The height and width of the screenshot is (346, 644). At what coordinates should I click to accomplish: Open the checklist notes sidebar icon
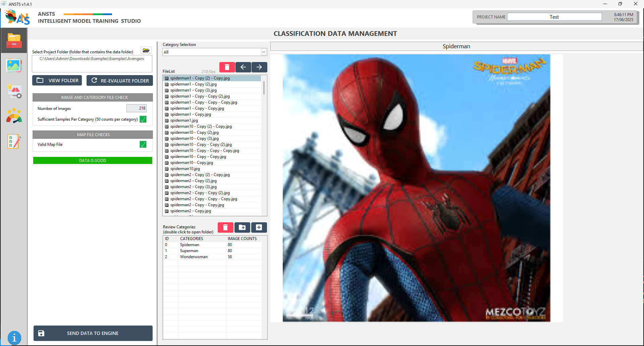(14, 141)
